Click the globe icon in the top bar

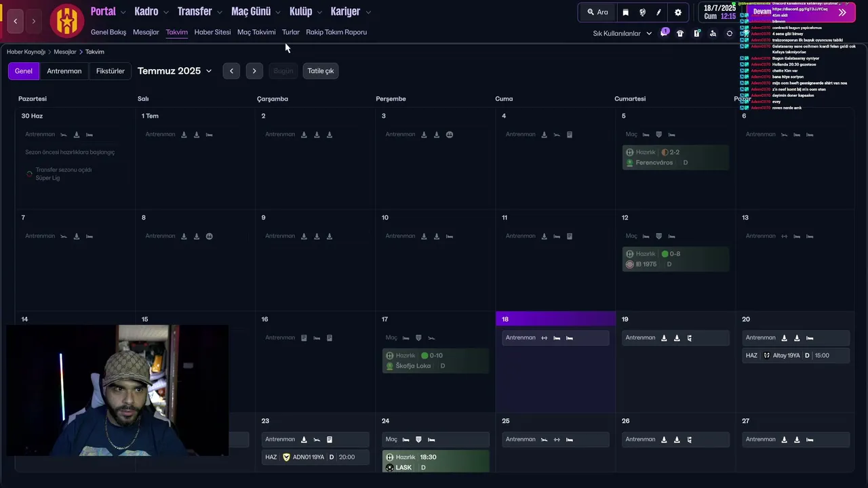[642, 12]
